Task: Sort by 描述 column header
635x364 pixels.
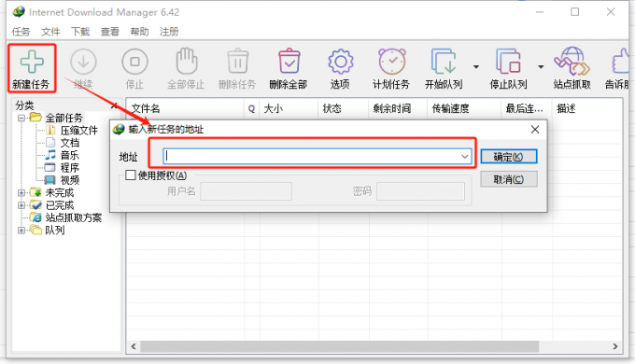Action: pyautogui.click(x=587, y=108)
